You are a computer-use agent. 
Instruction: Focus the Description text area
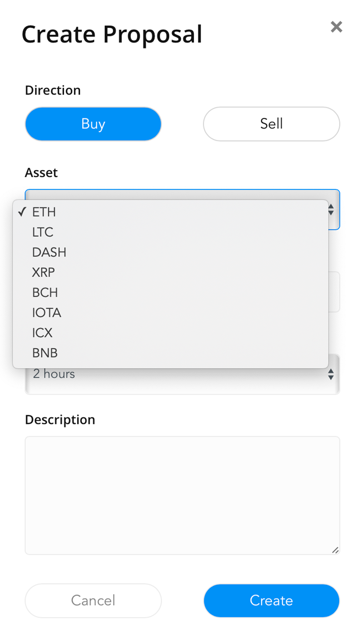click(x=182, y=495)
